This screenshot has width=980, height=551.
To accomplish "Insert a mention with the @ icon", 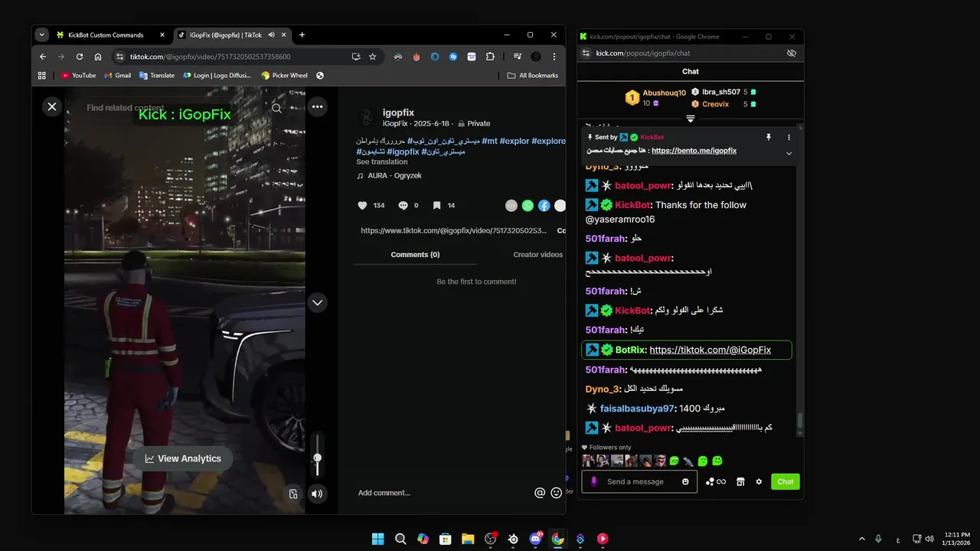I will tap(540, 493).
